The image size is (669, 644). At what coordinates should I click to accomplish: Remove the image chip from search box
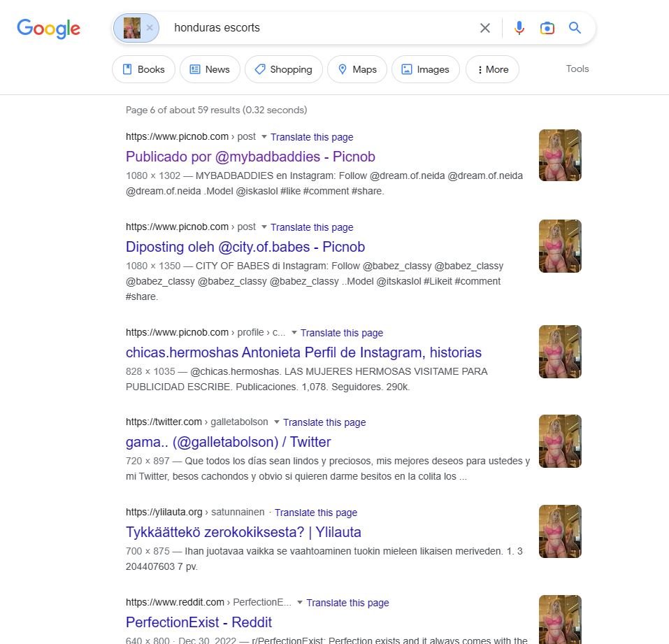(x=149, y=28)
